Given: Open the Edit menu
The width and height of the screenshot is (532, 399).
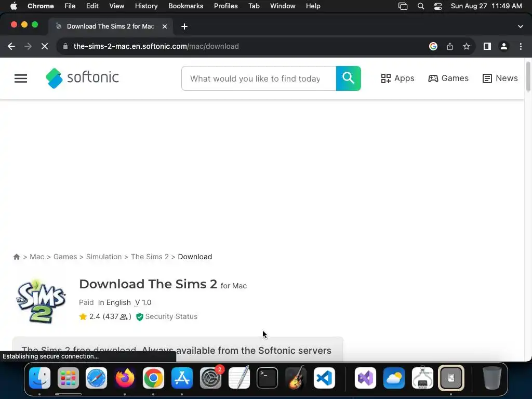Looking at the screenshot, I should coord(92,6).
